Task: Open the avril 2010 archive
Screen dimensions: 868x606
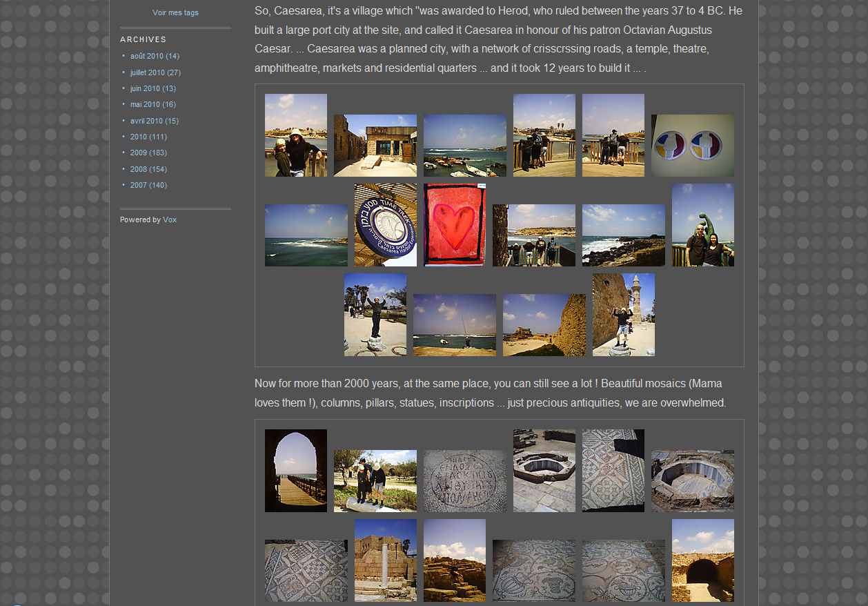Action: pos(146,121)
